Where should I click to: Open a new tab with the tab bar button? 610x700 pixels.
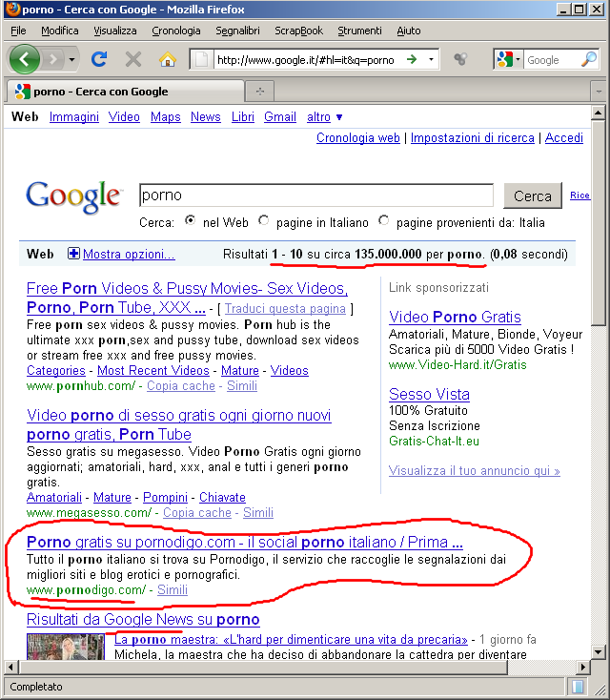pyautogui.click(x=260, y=92)
